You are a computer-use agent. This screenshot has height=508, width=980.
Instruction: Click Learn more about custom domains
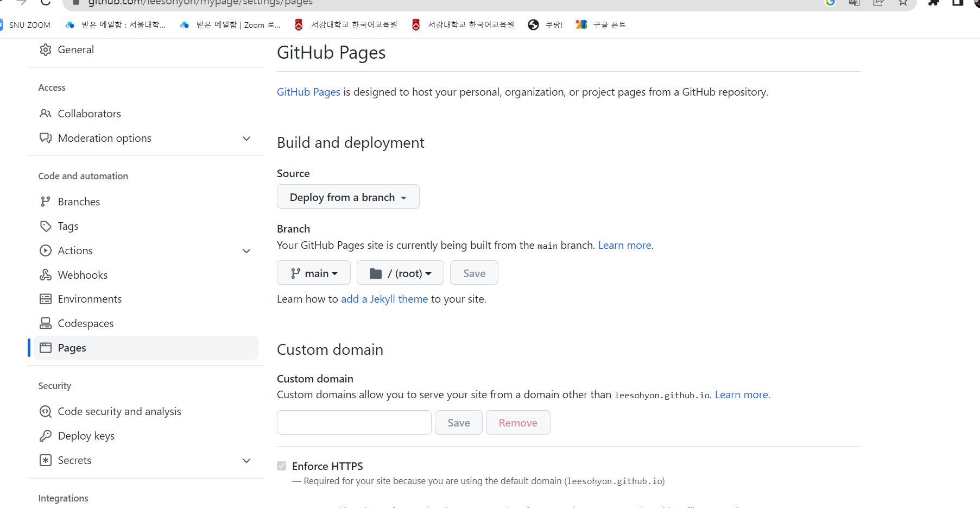741,394
